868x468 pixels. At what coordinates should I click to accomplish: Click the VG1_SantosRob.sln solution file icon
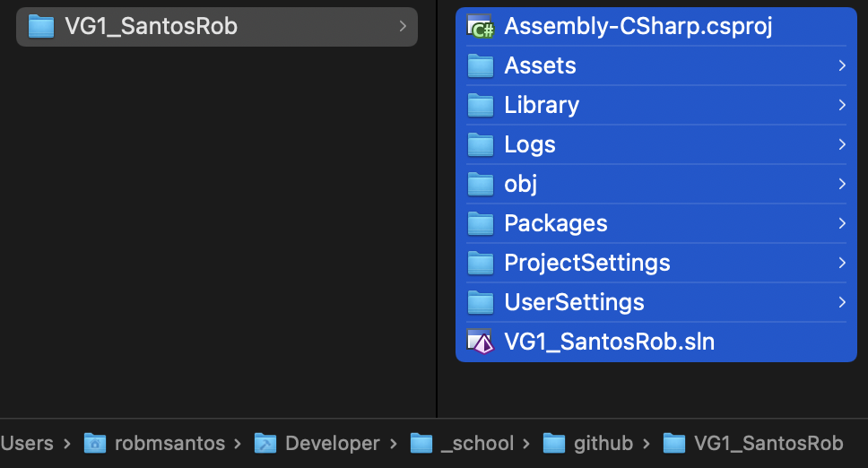coord(481,342)
